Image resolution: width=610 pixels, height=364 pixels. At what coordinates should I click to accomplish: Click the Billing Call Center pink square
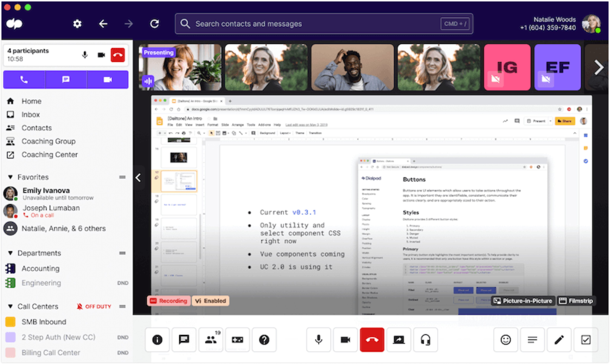(10, 353)
